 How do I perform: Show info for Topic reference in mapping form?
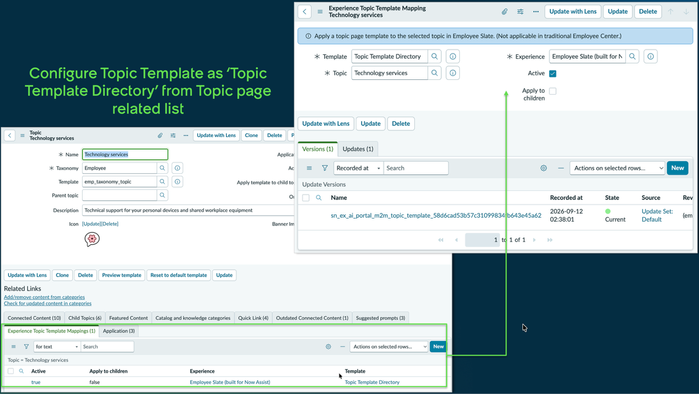453,73
